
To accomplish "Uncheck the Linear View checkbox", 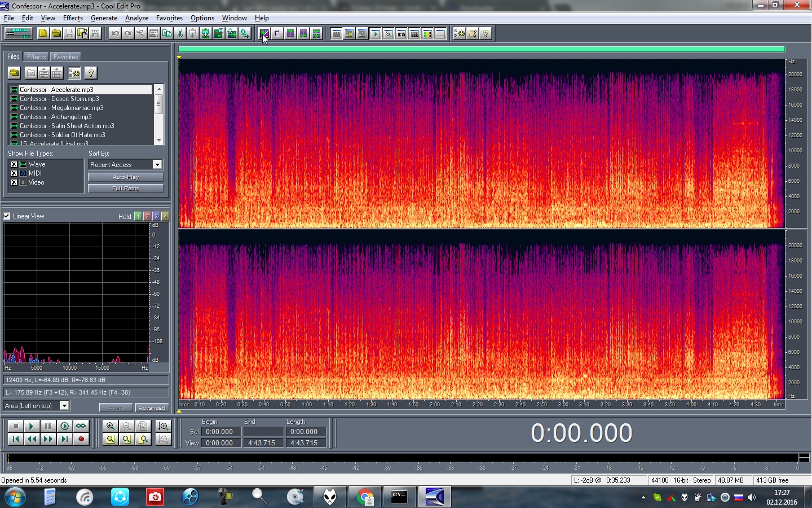I will click(7, 216).
